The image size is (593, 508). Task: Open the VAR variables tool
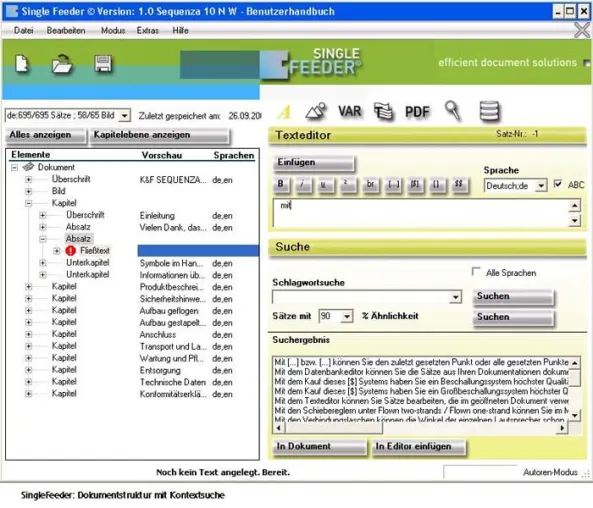point(349,112)
